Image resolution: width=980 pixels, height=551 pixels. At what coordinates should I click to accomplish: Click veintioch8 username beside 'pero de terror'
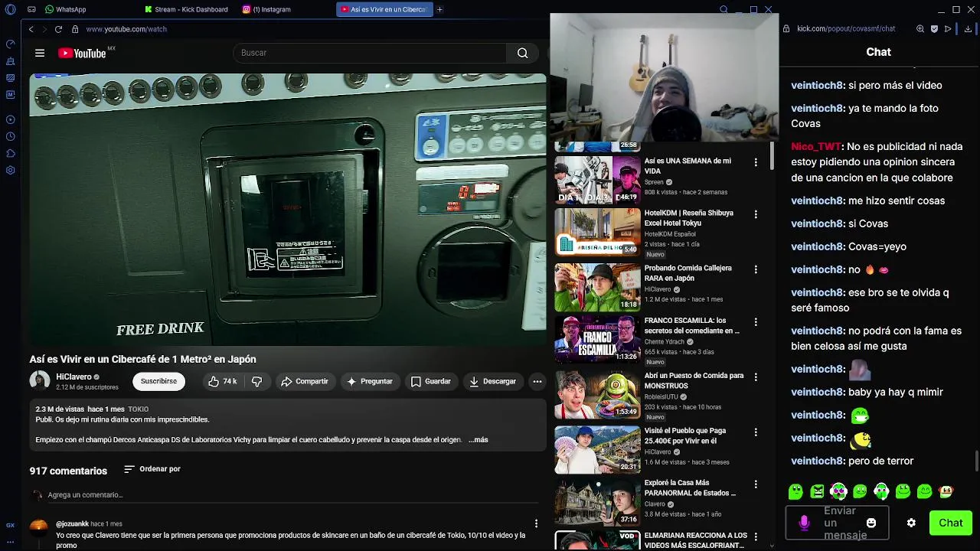818,461
